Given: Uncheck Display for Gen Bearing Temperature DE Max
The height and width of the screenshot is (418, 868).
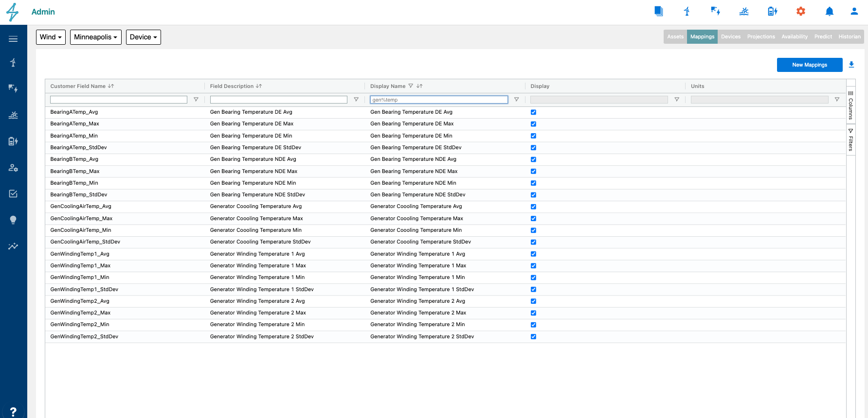Looking at the screenshot, I should coord(533,124).
